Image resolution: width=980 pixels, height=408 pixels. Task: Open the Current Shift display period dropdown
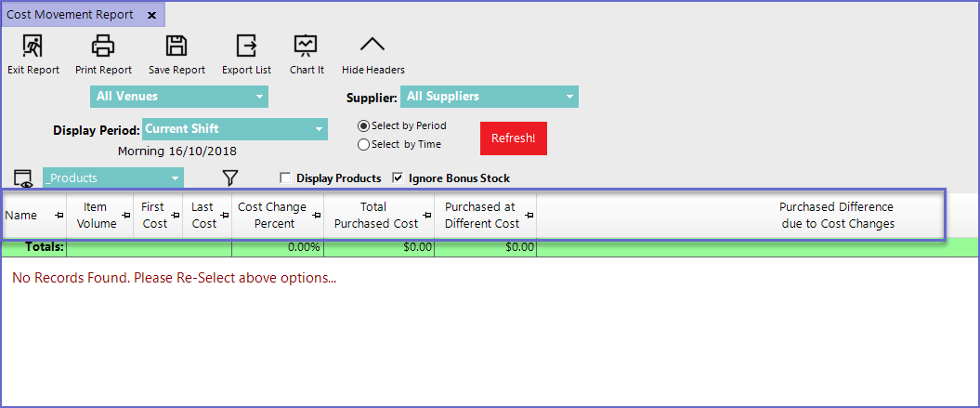click(234, 129)
